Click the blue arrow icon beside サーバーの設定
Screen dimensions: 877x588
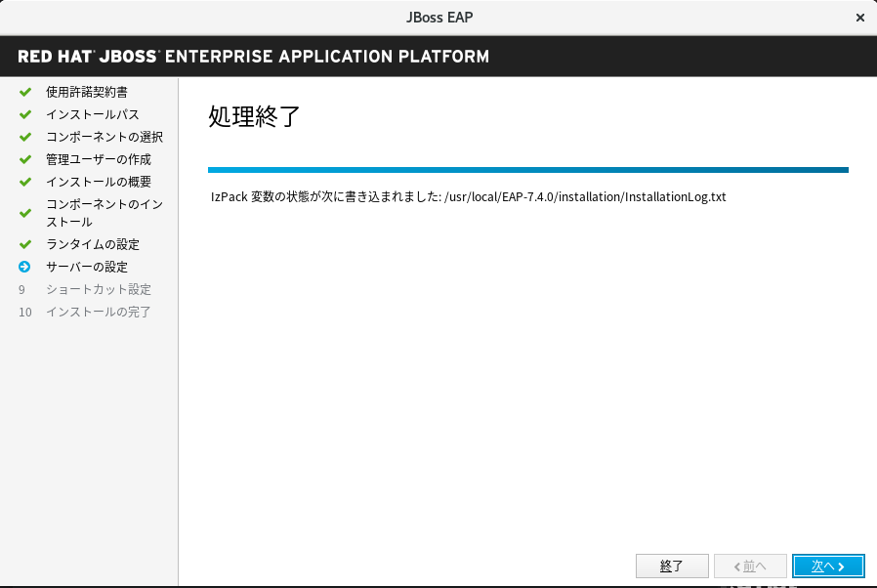coord(24,267)
